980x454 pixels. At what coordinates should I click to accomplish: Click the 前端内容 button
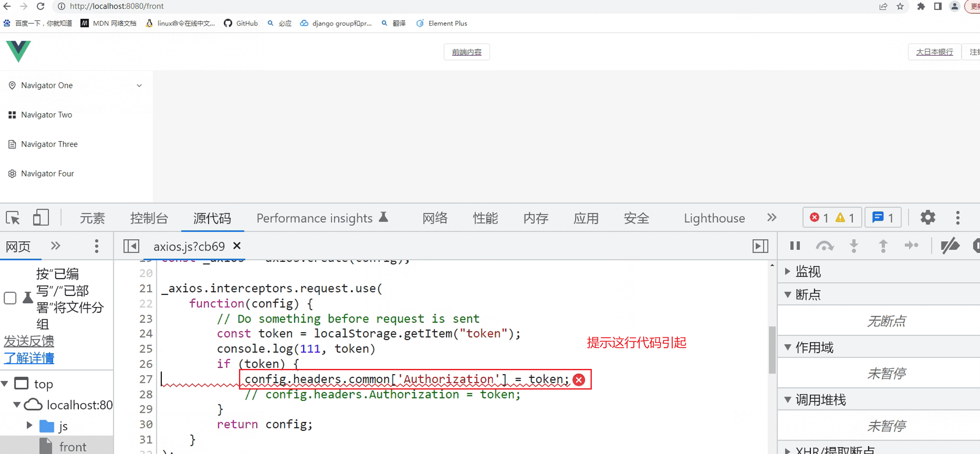(x=467, y=52)
